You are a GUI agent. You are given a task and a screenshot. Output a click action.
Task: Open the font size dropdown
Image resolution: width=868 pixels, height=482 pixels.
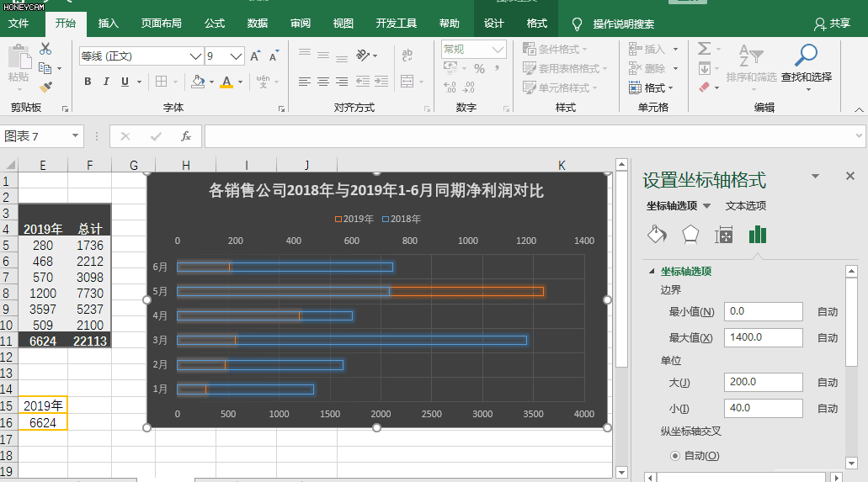(x=236, y=56)
